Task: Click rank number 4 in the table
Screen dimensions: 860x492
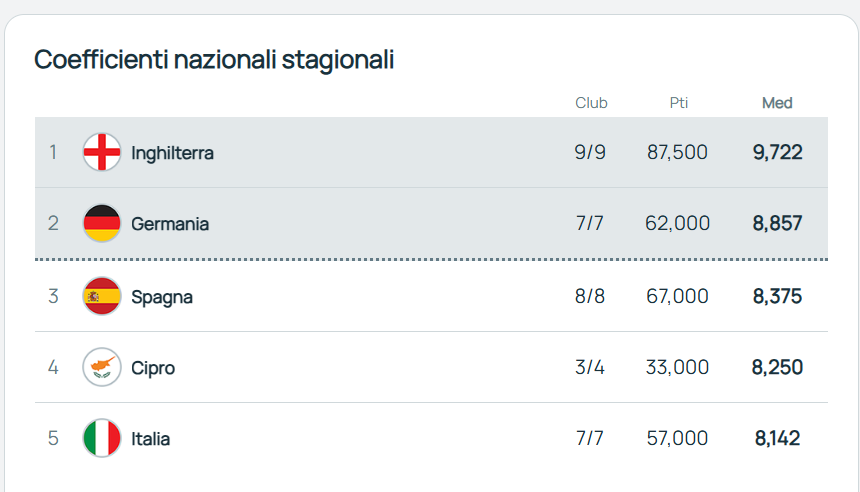Action: point(53,367)
